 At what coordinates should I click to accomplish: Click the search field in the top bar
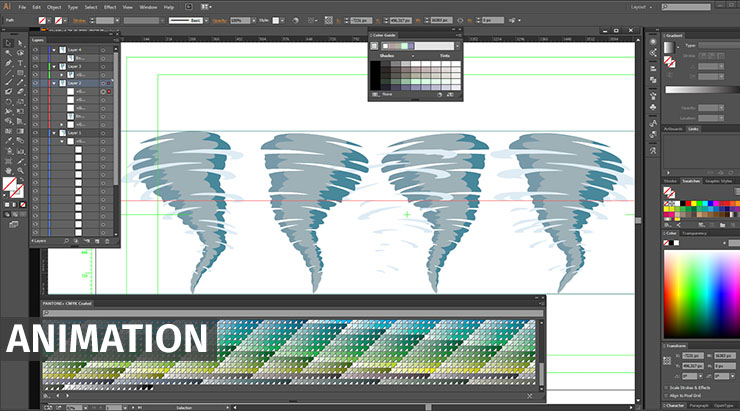(x=685, y=7)
